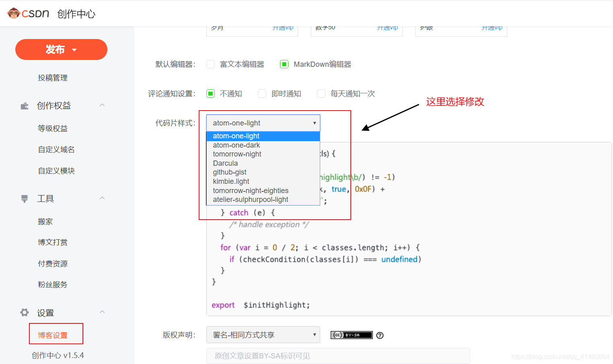Click the CC BY-SA license badge
The height and width of the screenshot is (364, 613).
(x=352, y=335)
